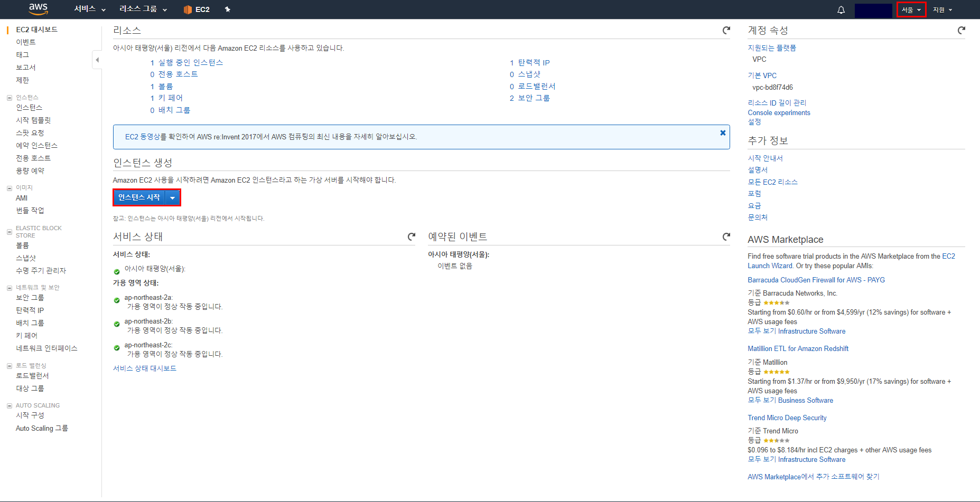Open the 기본 VPC link
This screenshot has height=502, width=980.
coord(762,75)
